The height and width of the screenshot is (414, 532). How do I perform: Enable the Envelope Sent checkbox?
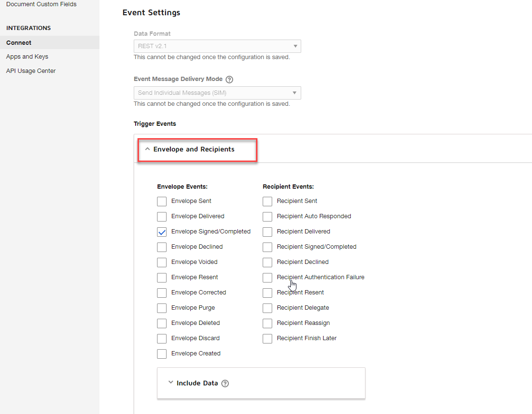pos(162,202)
